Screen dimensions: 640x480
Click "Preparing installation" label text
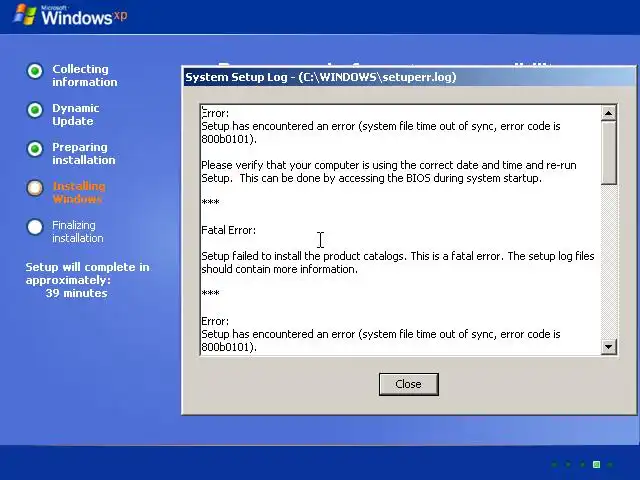(x=84, y=153)
